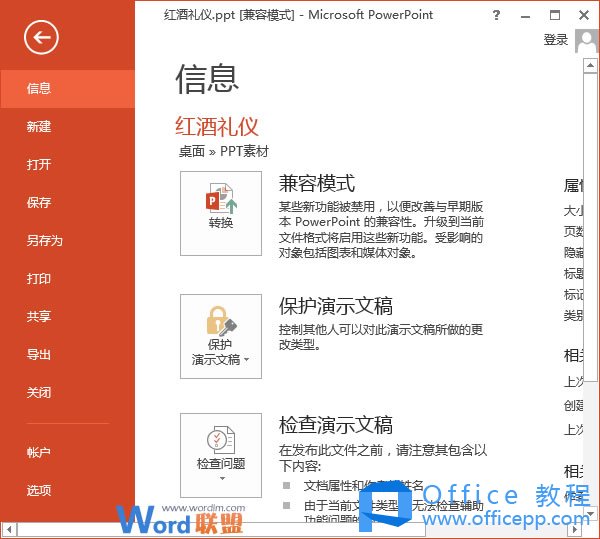
Task: Click the back arrow to exit Backstage
Action: [x=42, y=38]
